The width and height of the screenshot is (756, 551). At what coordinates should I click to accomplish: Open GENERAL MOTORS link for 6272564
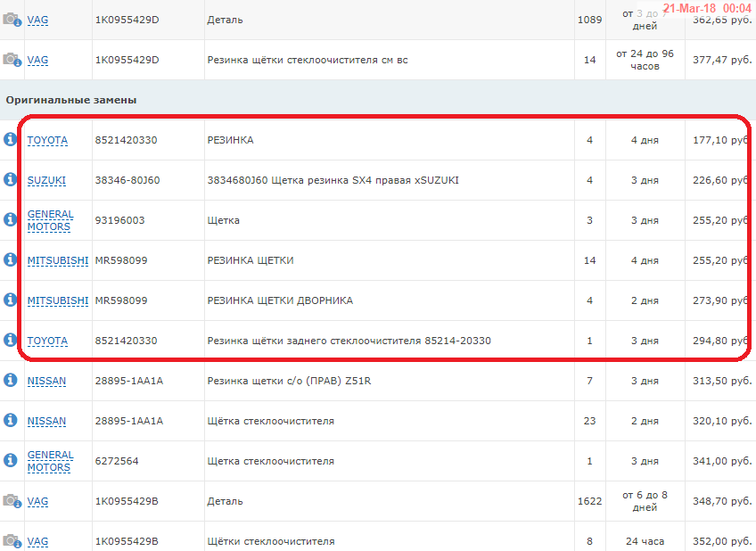pos(50,461)
